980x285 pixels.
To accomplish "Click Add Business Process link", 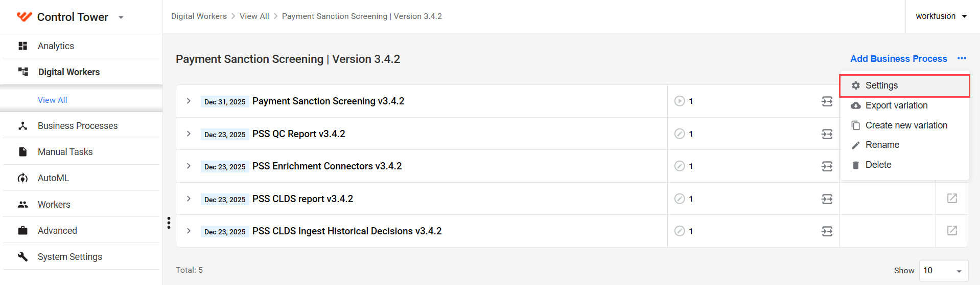I will 898,59.
